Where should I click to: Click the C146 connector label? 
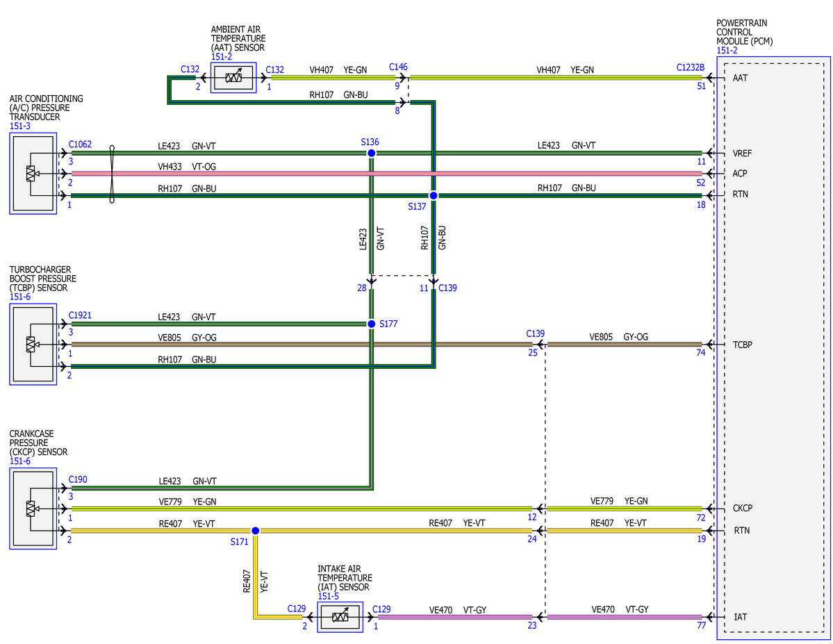point(398,67)
